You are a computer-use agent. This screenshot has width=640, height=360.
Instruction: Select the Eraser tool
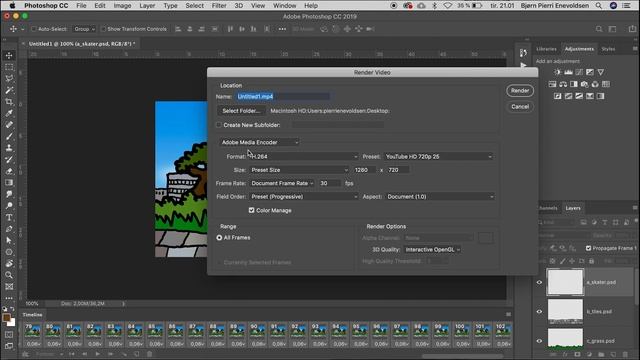click(9, 171)
